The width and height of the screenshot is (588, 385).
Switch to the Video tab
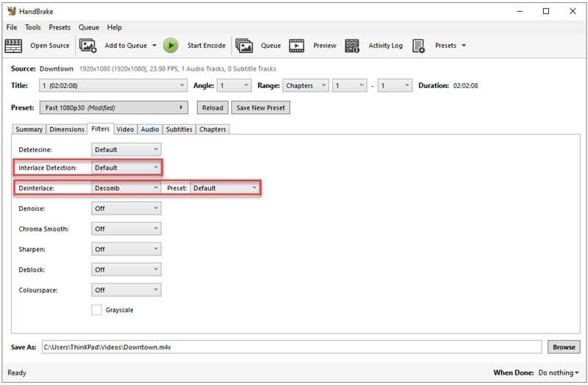point(125,129)
